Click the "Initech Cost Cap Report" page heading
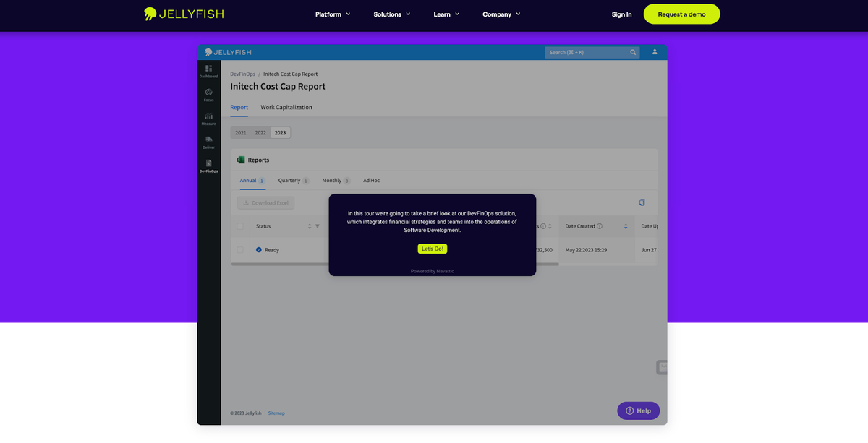868x443 pixels. click(x=278, y=86)
